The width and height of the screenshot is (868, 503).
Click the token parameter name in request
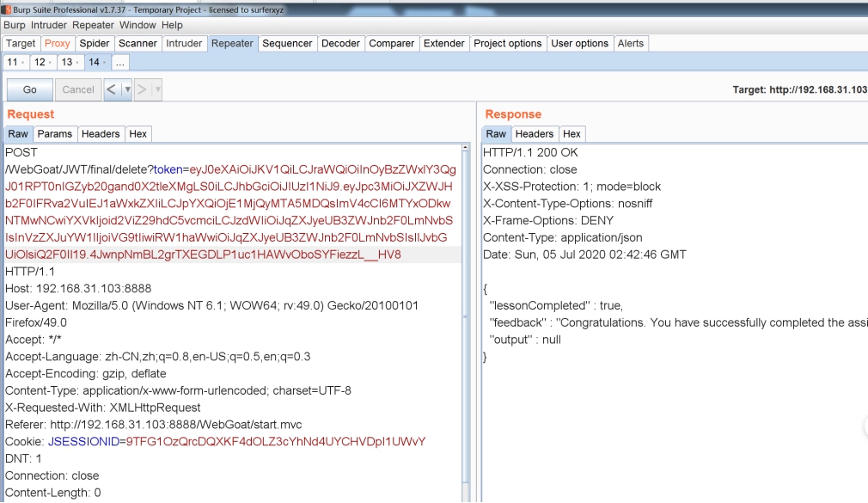click(x=168, y=169)
